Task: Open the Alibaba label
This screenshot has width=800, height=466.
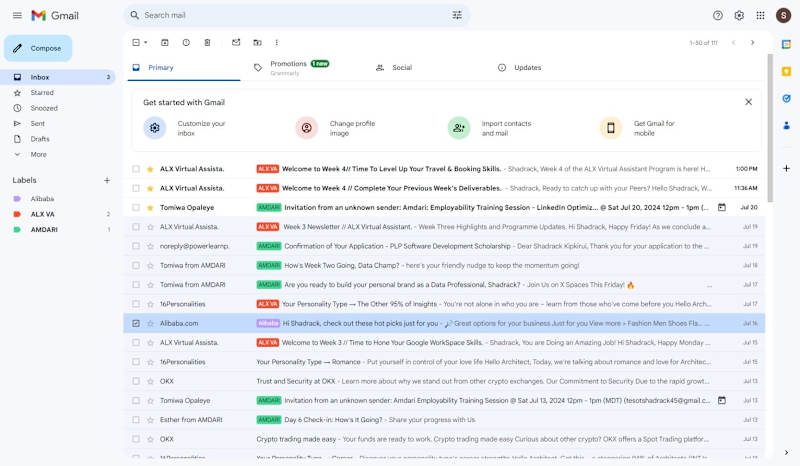Action: tap(58, 199)
